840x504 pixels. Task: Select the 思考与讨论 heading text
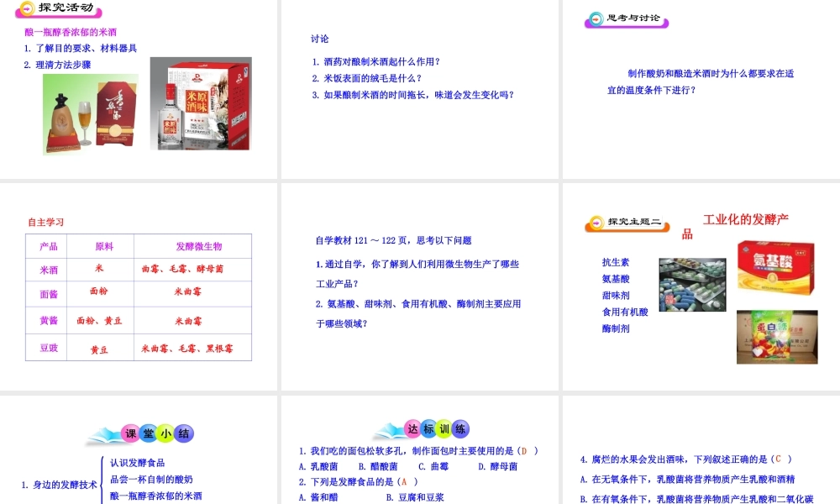click(633, 18)
